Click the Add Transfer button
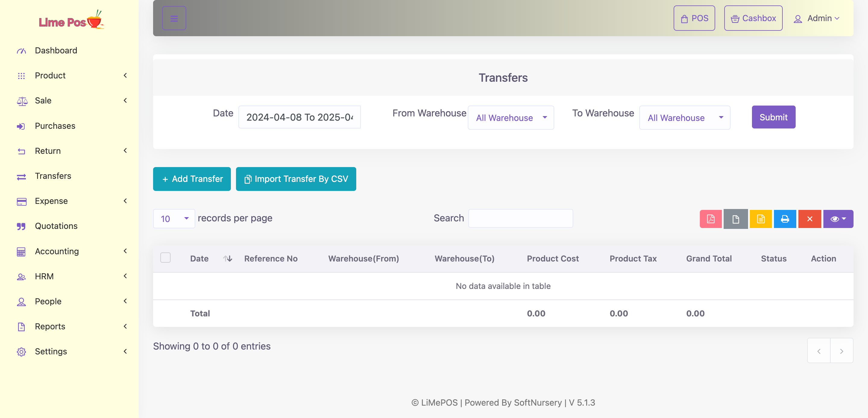The height and width of the screenshot is (418, 868). pos(192,179)
